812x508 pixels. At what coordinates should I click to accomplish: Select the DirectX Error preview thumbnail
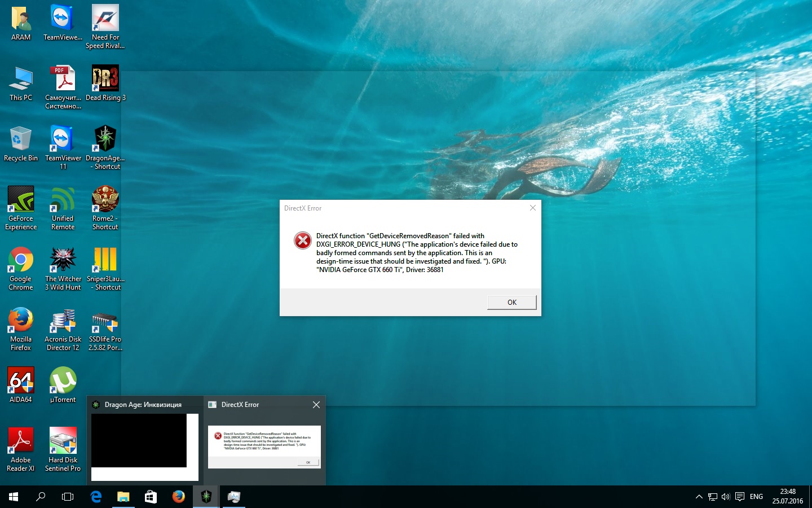point(264,447)
